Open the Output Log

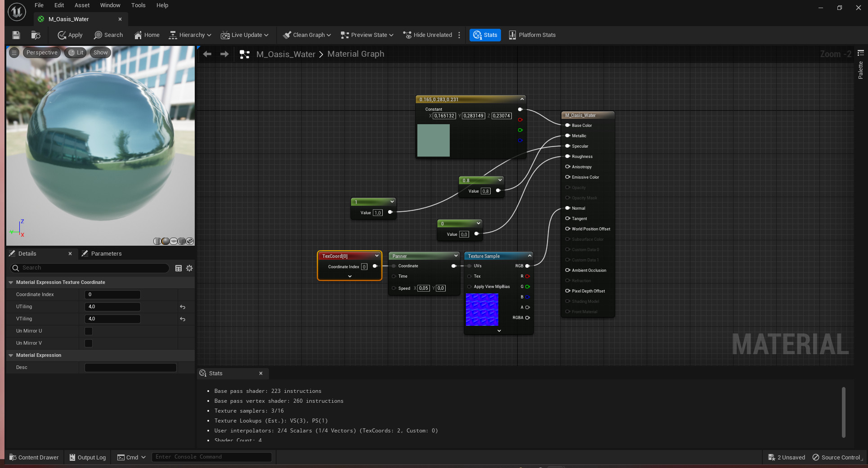pyautogui.click(x=88, y=458)
